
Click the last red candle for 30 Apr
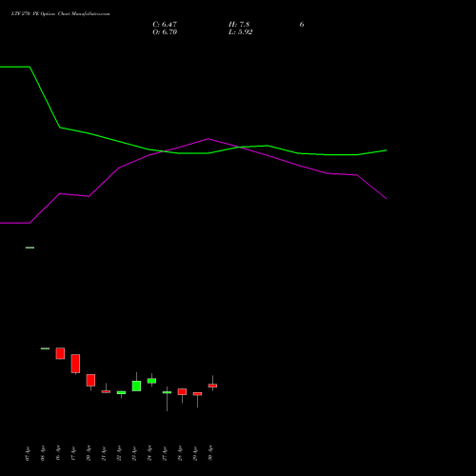(212, 386)
